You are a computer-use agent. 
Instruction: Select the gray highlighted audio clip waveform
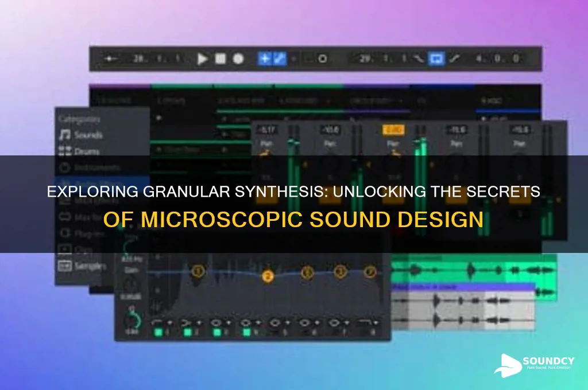463,310
